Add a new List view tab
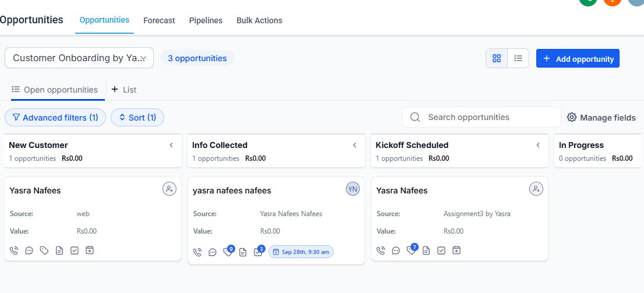The height and width of the screenshot is (293, 644). click(x=123, y=90)
